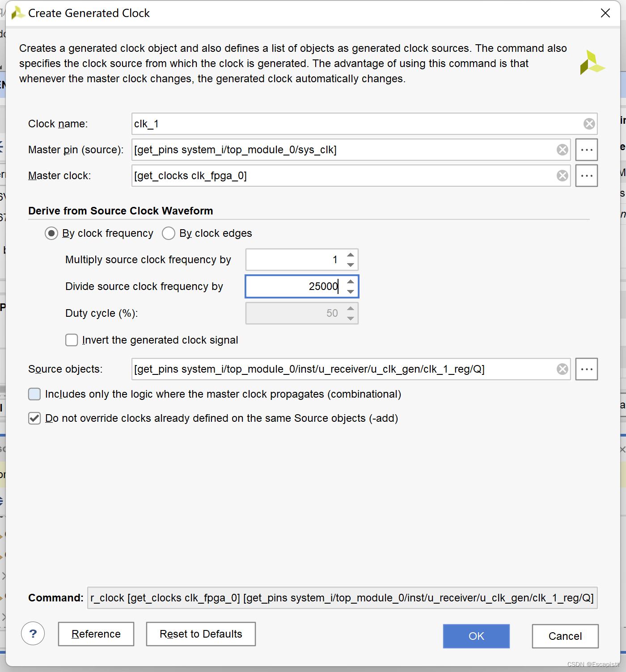Viewport: 626px width, 672px height.
Task: Decrement the divide frequency spinner
Action: pos(351,291)
